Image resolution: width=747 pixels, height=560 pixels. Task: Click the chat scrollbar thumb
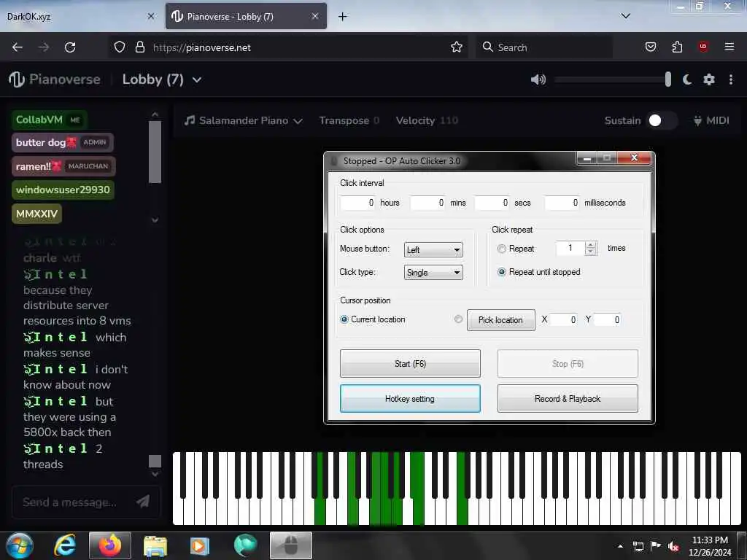(x=155, y=461)
